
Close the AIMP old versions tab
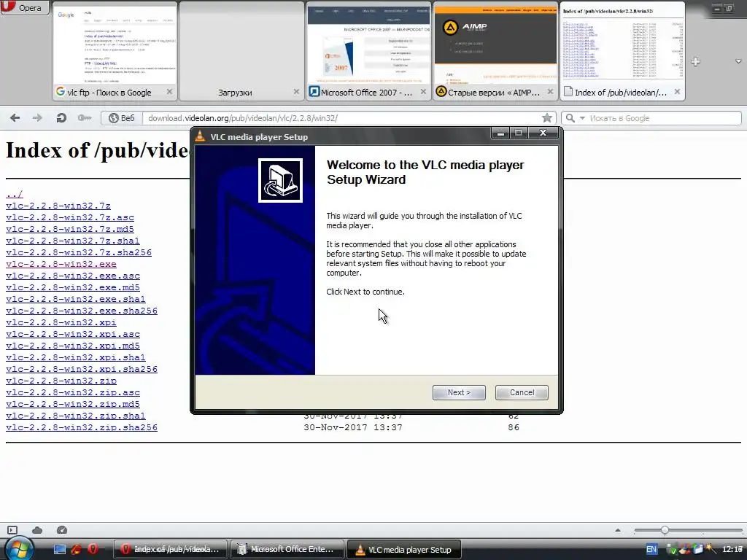click(x=550, y=92)
